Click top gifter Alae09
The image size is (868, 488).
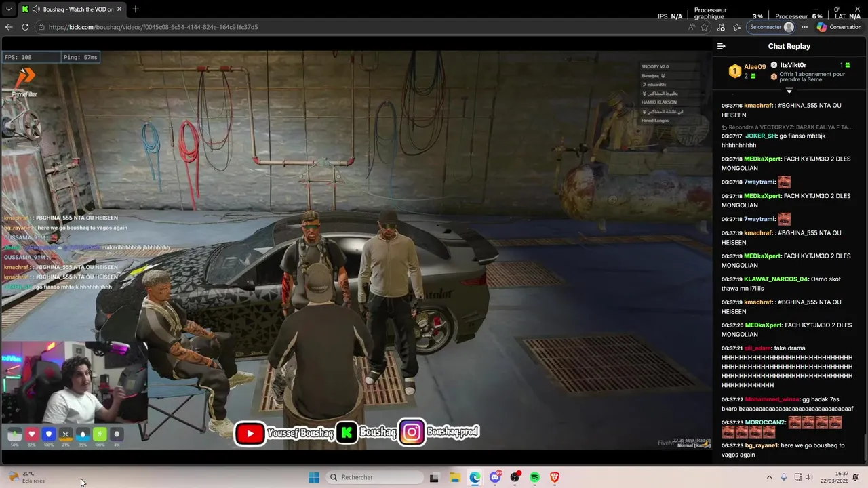point(755,67)
